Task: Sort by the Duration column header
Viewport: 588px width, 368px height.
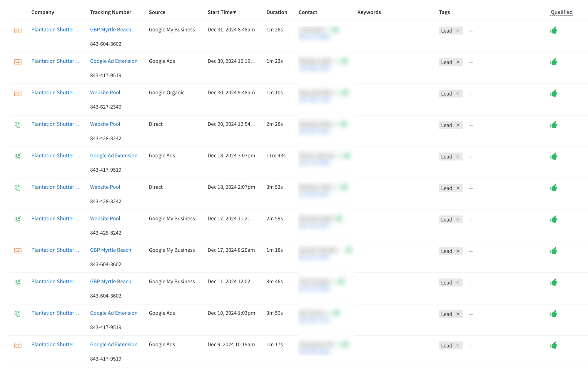Action: (x=277, y=12)
